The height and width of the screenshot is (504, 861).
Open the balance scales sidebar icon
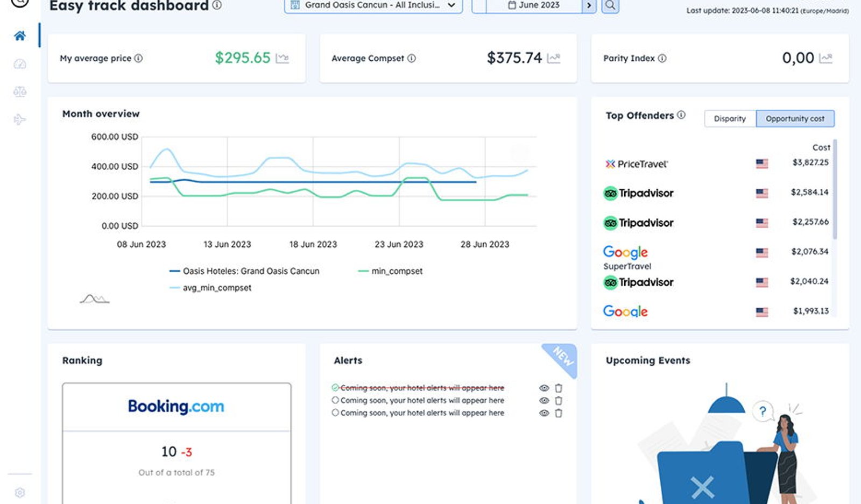click(20, 92)
